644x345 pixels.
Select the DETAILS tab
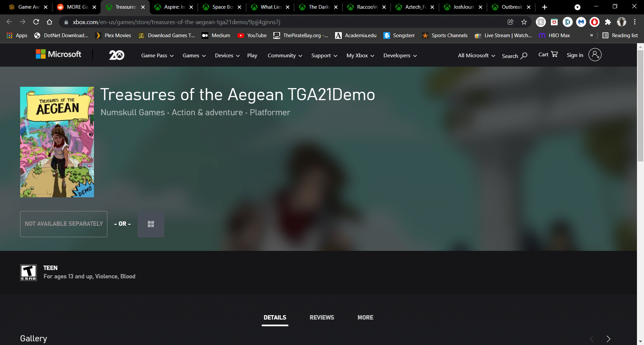(275, 318)
